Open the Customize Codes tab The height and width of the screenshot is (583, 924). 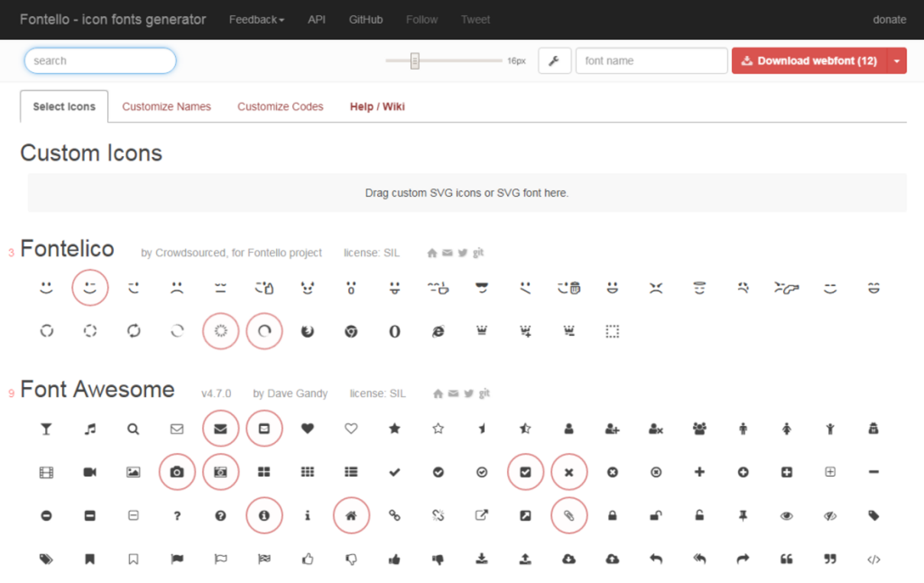pyautogui.click(x=280, y=107)
